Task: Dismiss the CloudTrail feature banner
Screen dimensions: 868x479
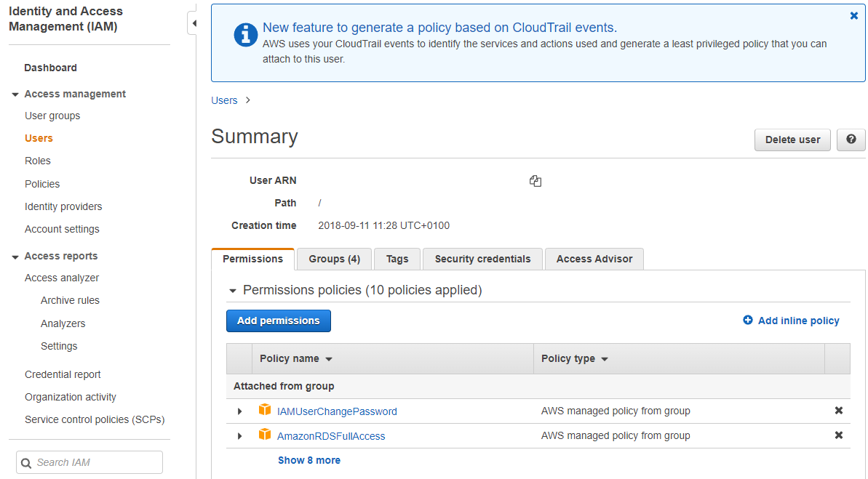Action: pyautogui.click(x=853, y=16)
